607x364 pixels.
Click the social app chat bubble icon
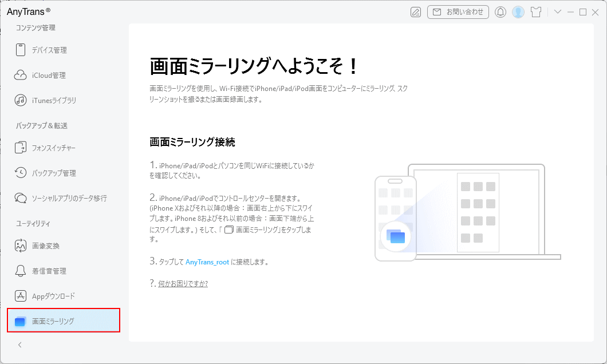21,198
